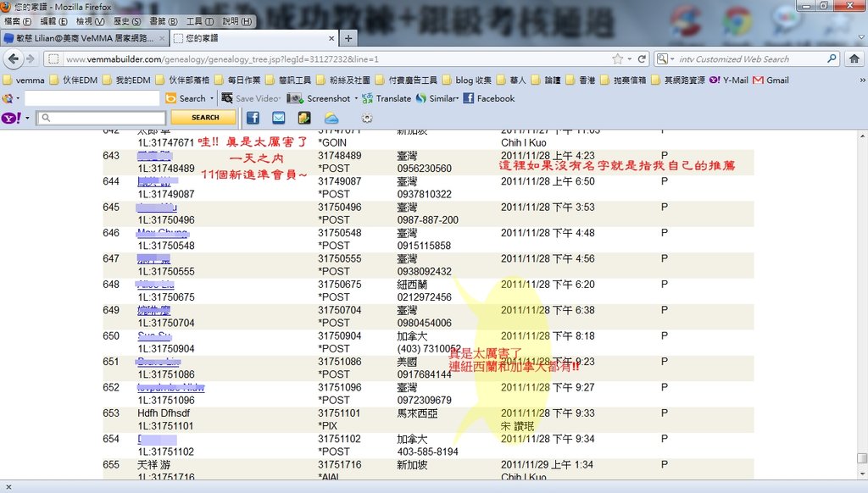
Task: Open the 檔案 (F) menu
Action: (x=18, y=21)
